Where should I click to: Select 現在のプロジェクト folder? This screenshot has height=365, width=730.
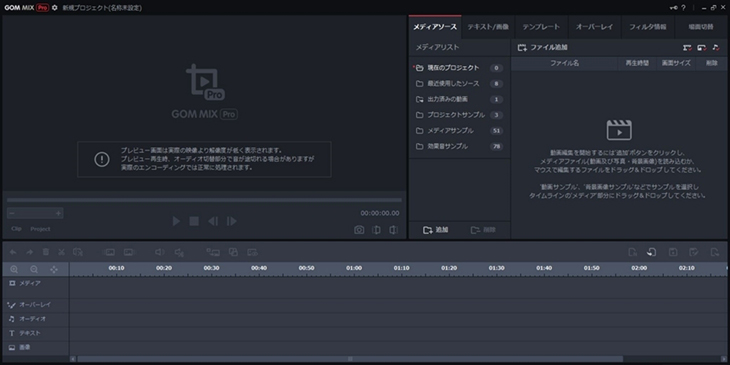point(459,68)
